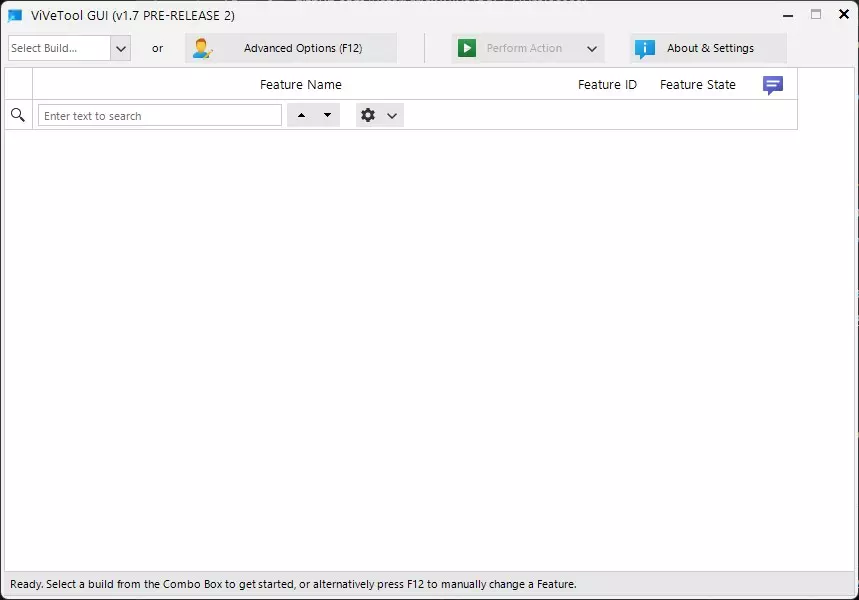Open Advanced Options (F12)
Screen dimensions: 859x600
[x=290, y=48]
